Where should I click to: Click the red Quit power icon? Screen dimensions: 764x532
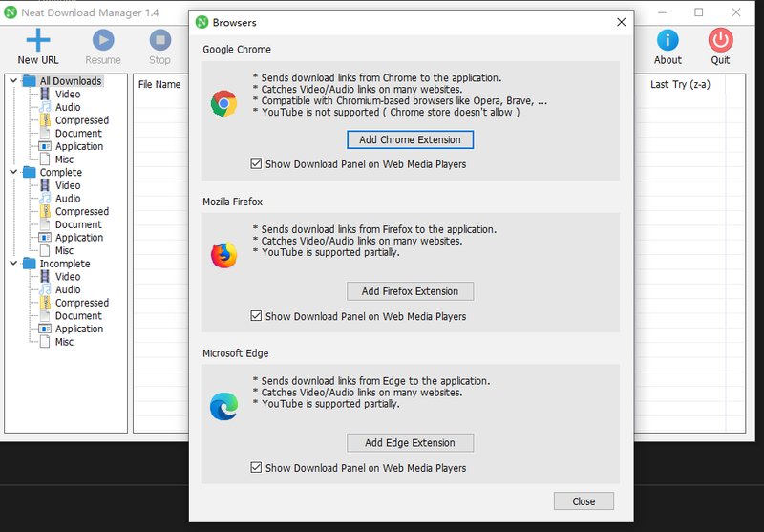(720, 40)
